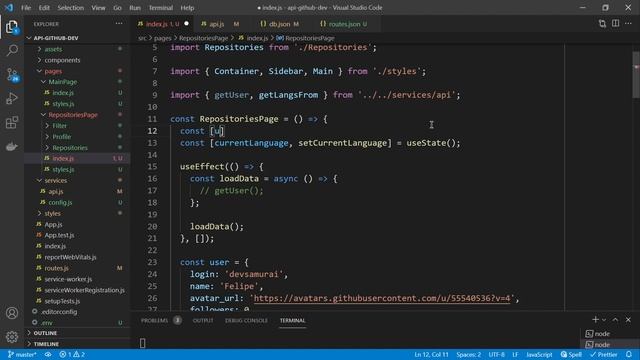Image resolution: width=640 pixels, height=360 pixels.
Task: Open the Terminal menu
Action: click(x=160, y=8)
